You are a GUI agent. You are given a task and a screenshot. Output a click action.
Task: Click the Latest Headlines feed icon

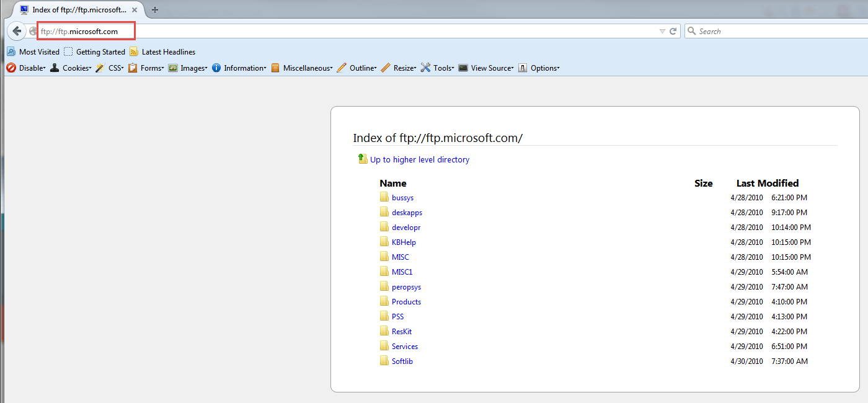[x=134, y=52]
